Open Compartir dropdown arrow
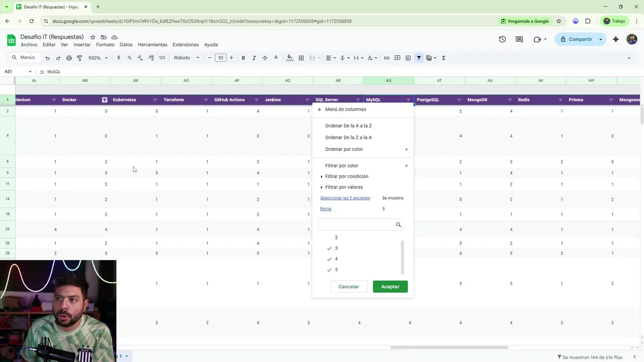Image resolution: width=644 pixels, height=362 pixels. click(600, 39)
